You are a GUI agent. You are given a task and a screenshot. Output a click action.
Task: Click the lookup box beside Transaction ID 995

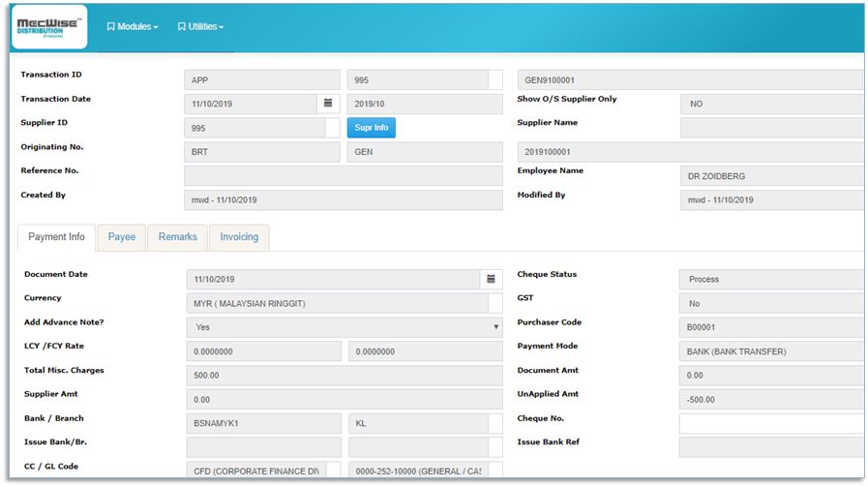(494, 80)
